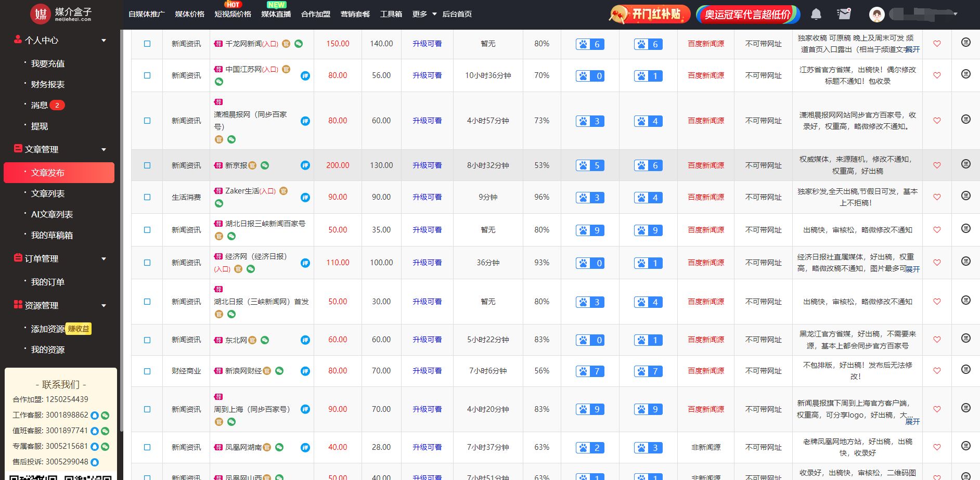This screenshot has height=480, width=980.
Task: Check the 湖北日报三峡新闻百家号 row checkbox
Action: pyautogui.click(x=147, y=230)
